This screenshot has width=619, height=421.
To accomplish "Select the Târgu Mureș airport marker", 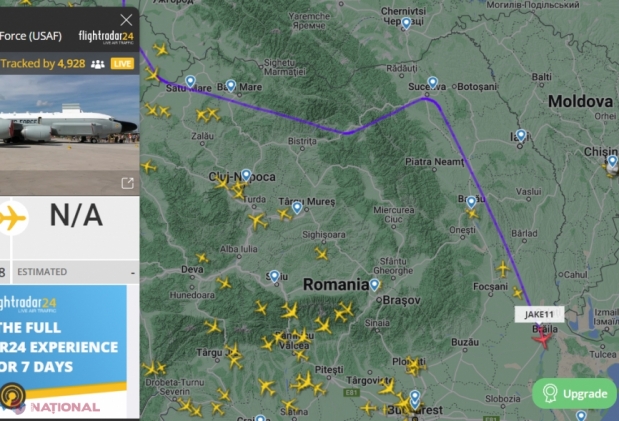I will click(x=297, y=207).
